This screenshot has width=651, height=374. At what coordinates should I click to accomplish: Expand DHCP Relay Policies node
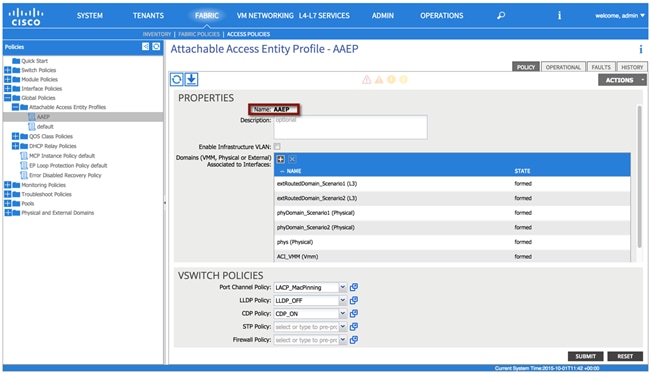click(15, 146)
